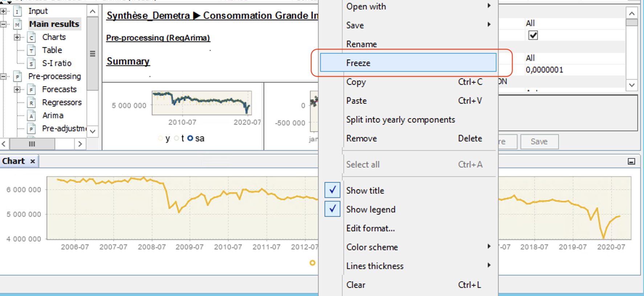Uncheck the checkbox in properties panel
Screen dimensions: 644x296
pyautogui.click(x=533, y=35)
